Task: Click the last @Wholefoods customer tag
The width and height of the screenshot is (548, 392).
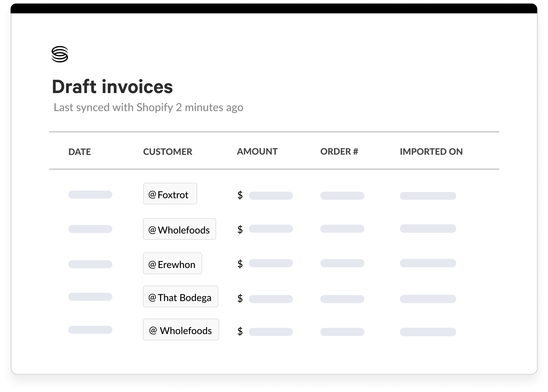Action: [x=181, y=330]
